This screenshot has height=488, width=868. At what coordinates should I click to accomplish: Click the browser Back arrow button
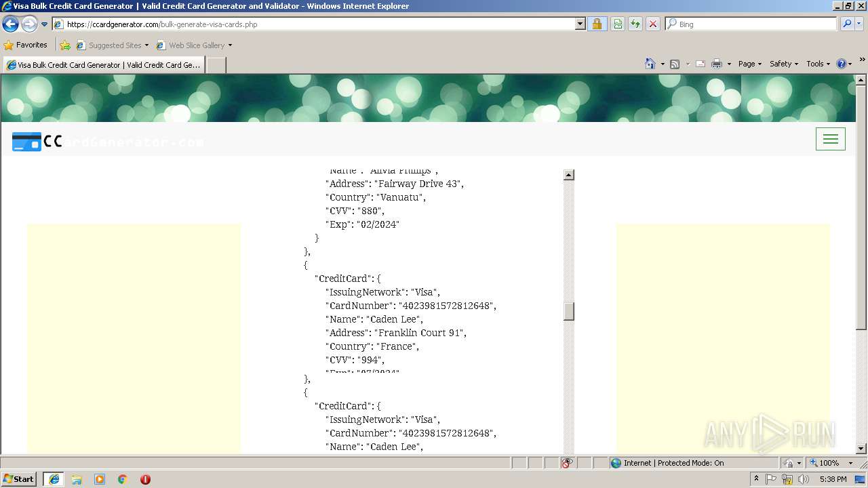tap(10, 24)
